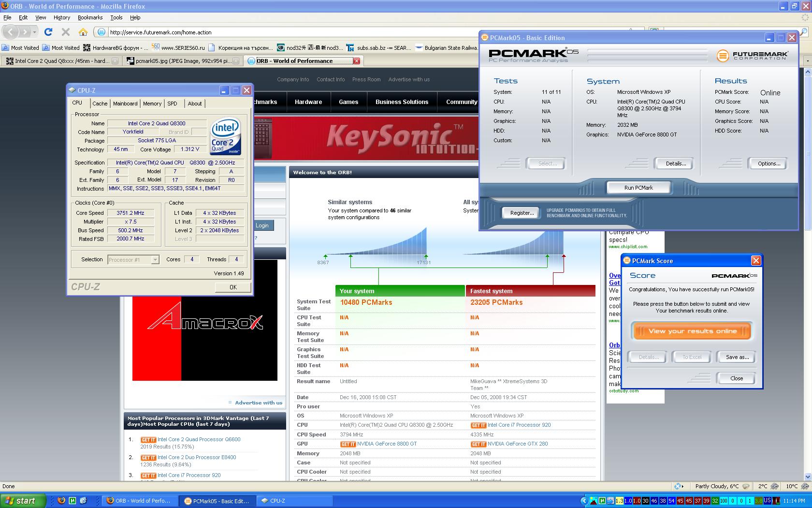Open the list all tabs dropdown arrow
The height and width of the screenshot is (508, 812).
(x=807, y=61)
